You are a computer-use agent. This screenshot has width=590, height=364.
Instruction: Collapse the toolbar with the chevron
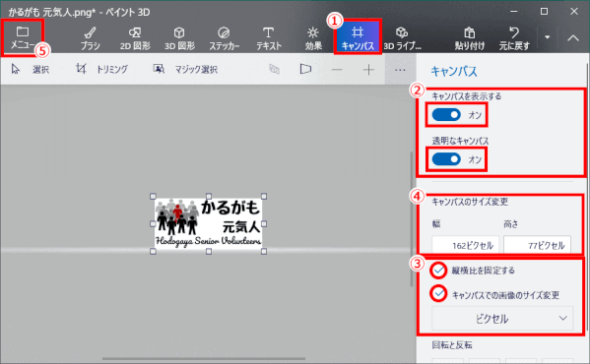[573, 37]
